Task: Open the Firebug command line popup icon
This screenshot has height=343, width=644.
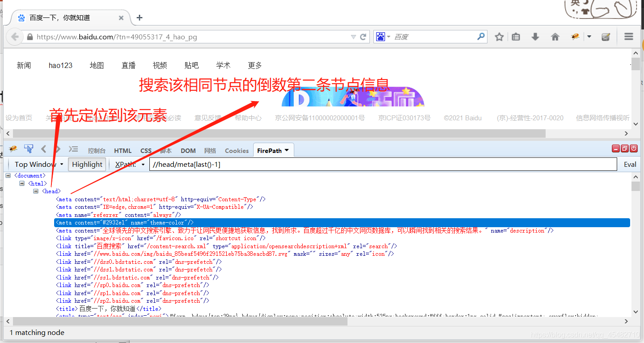Action: pyautogui.click(x=73, y=149)
